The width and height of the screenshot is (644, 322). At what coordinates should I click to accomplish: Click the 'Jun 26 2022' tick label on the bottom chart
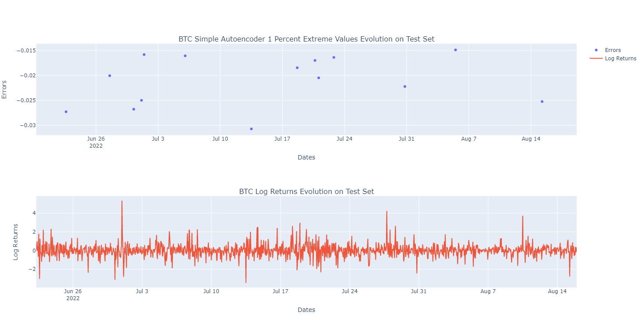click(73, 295)
